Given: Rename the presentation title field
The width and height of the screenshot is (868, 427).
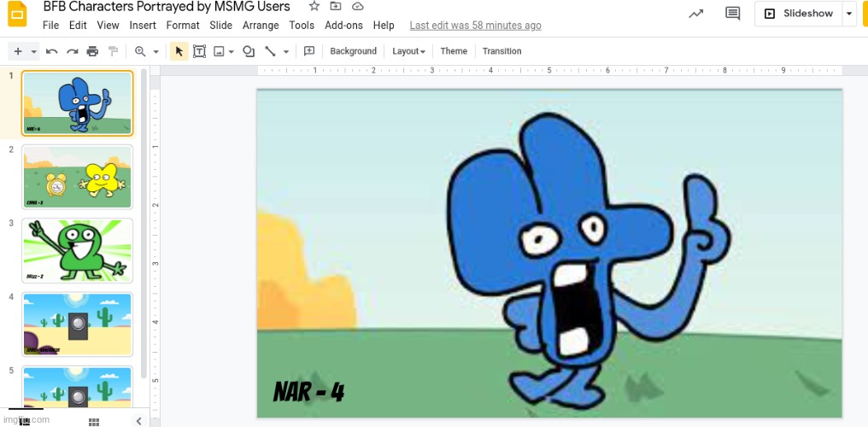Looking at the screenshot, I should tap(167, 7).
